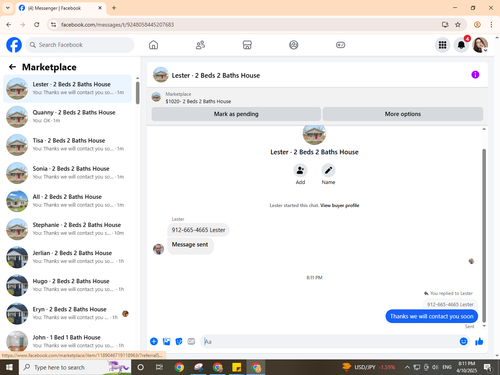This screenshot has height=375, width=500.
Task: Click the Search Facebook field
Action: click(80, 45)
